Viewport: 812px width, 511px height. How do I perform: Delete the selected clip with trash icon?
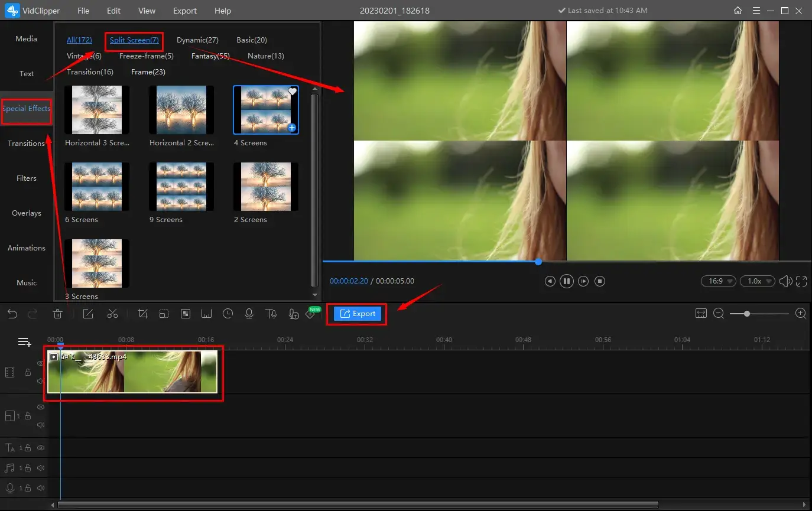pos(58,314)
